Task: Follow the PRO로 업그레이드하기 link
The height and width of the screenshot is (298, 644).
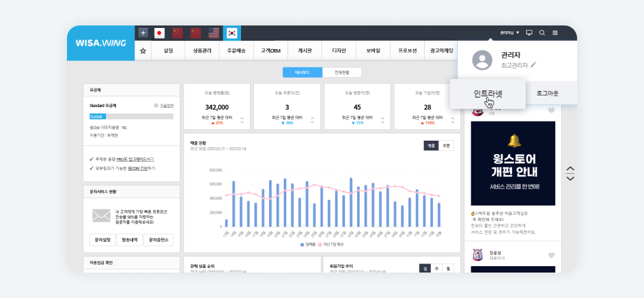Action: 135,159
